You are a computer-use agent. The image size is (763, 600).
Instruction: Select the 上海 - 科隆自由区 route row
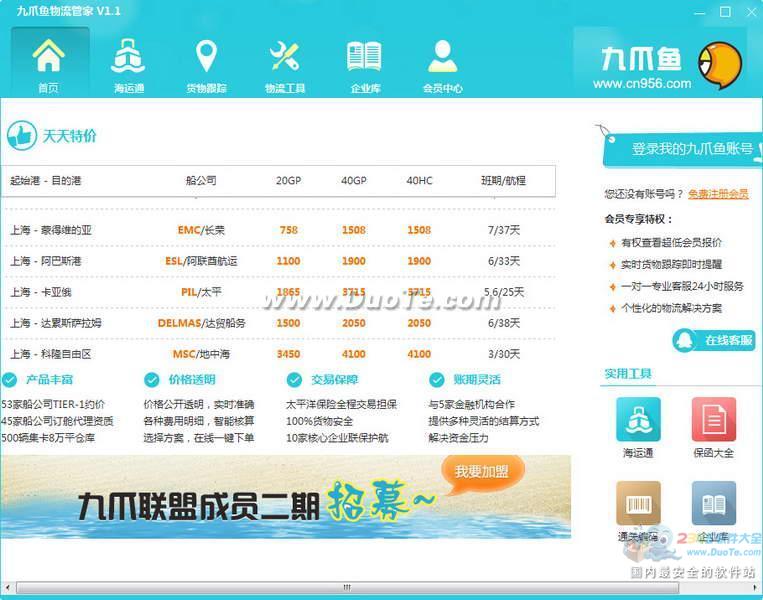pos(280,354)
